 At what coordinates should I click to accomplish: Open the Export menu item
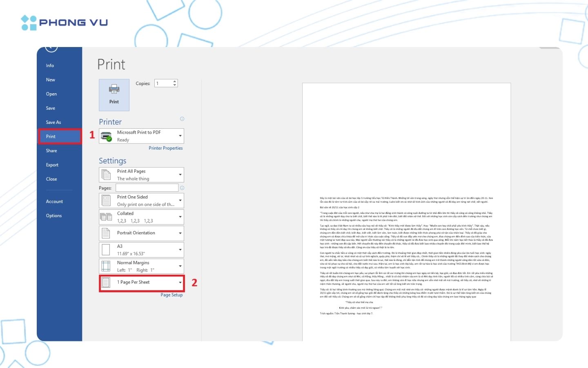coord(52,165)
